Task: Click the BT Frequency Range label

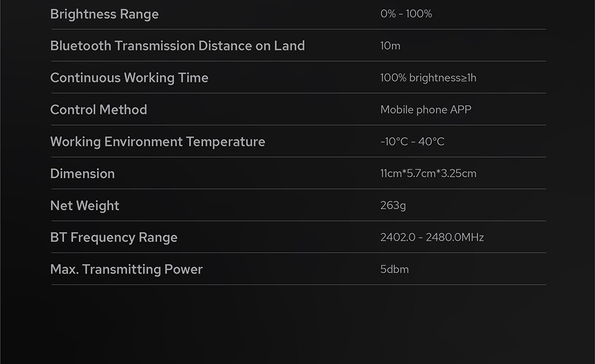Action: point(114,237)
